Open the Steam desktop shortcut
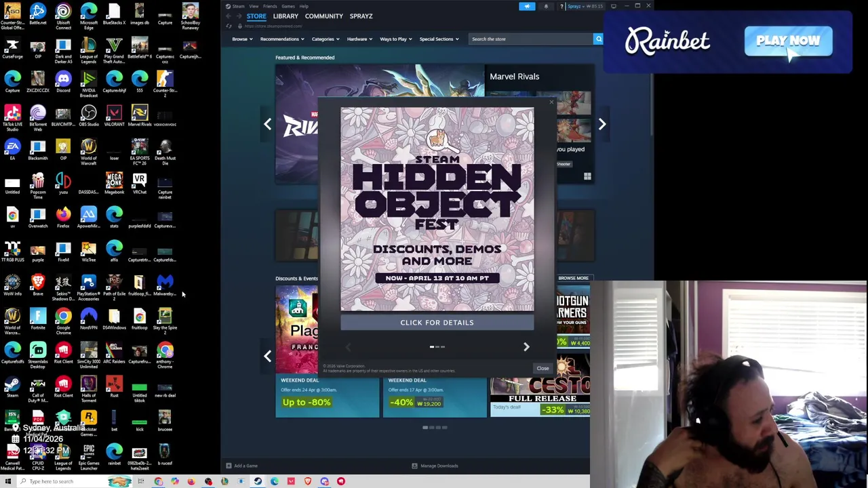 click(12, 387)
